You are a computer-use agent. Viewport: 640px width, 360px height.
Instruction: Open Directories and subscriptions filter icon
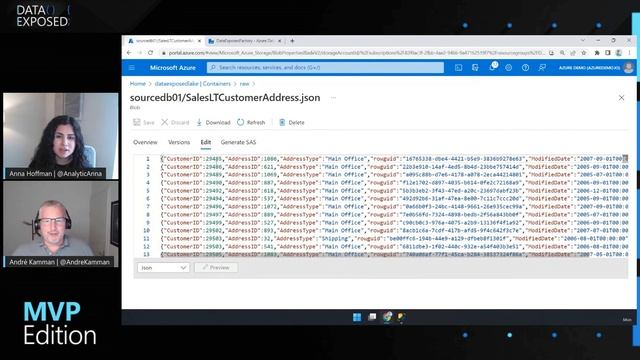tap(475, 68)
